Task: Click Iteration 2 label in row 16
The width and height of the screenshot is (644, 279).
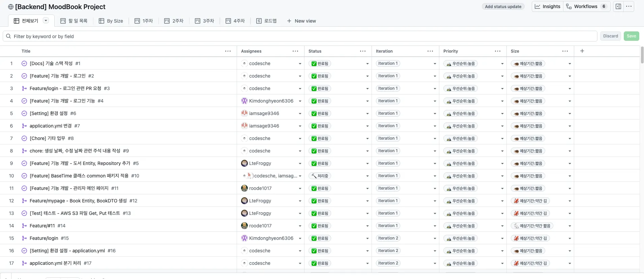Action: 388,251
